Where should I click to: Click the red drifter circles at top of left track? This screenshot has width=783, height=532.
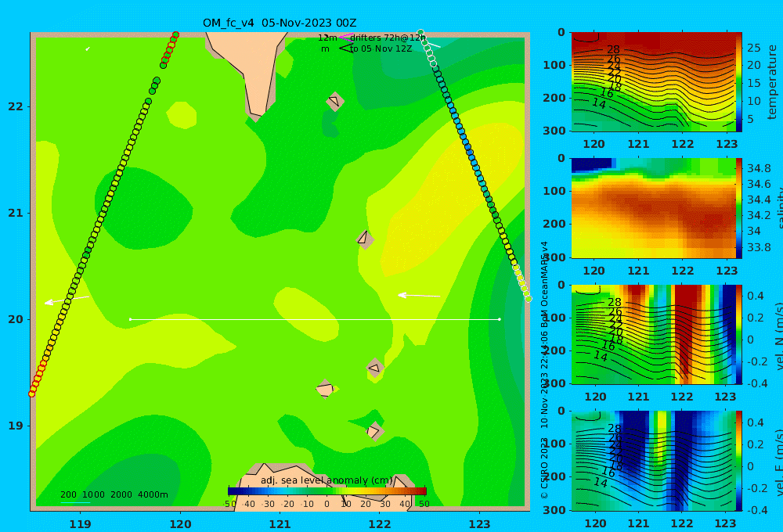tap(170, 49)
